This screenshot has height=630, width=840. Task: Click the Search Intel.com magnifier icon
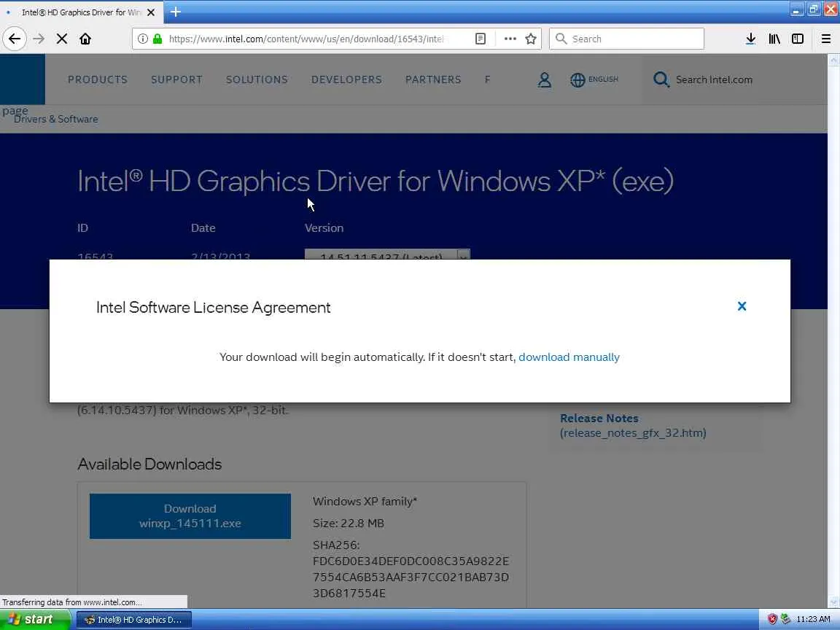coord(661,79)
